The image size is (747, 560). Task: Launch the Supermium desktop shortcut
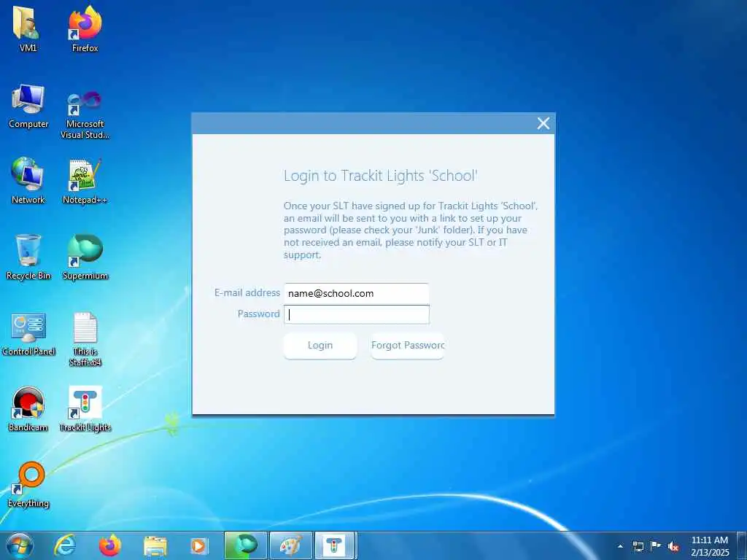coord(85,257)
